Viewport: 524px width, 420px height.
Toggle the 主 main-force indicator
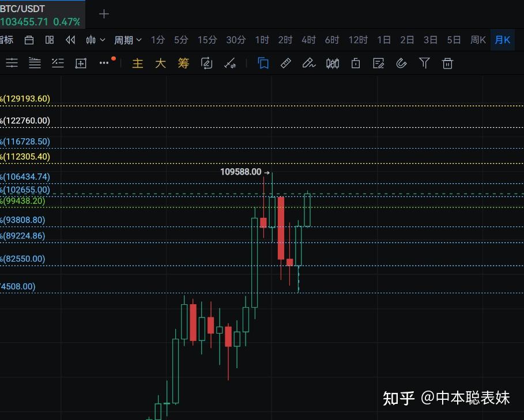point(137,63)
